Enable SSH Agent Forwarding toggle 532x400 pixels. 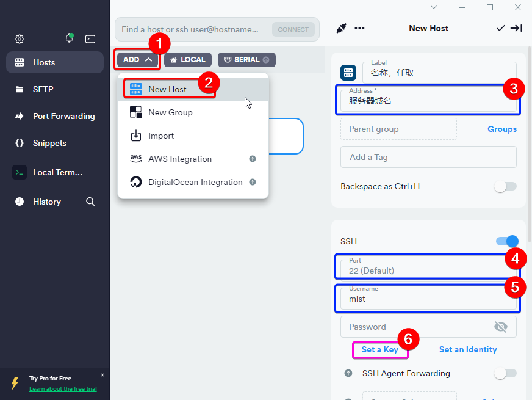point(506,373)
